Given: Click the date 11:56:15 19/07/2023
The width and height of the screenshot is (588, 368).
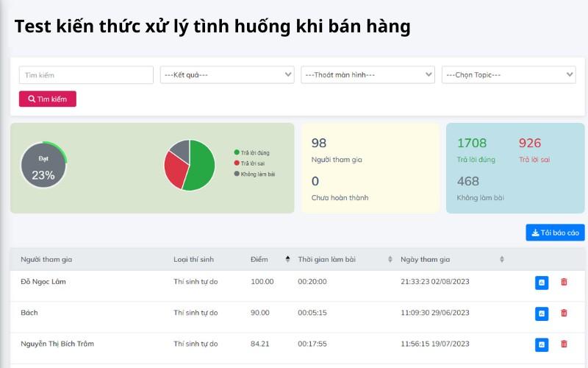Looking at the screenshot, I should (x=435, y=344).
